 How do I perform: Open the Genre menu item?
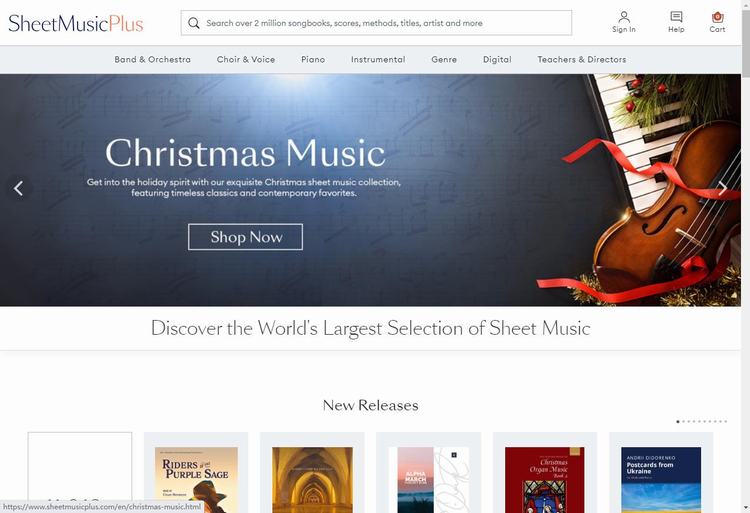click(444, 60)
